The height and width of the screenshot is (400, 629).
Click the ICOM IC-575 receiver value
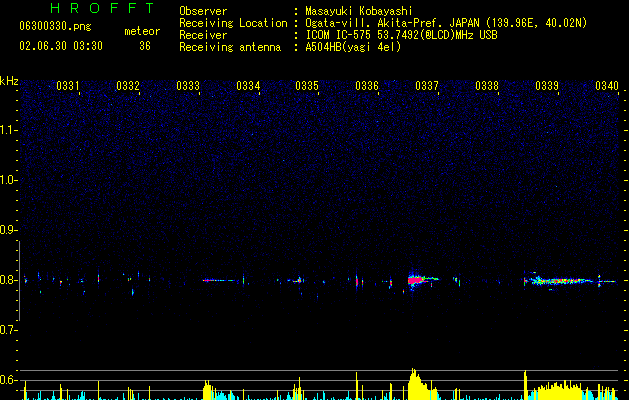pos(401,35)
